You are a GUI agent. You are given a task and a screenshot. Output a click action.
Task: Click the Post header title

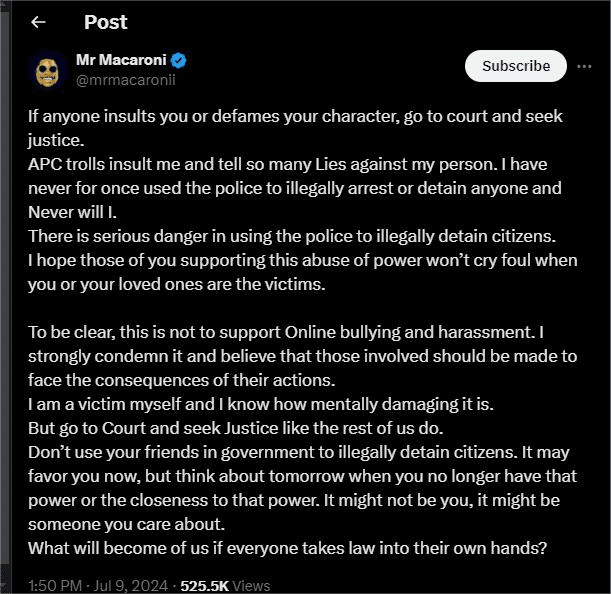pos(106,22)
